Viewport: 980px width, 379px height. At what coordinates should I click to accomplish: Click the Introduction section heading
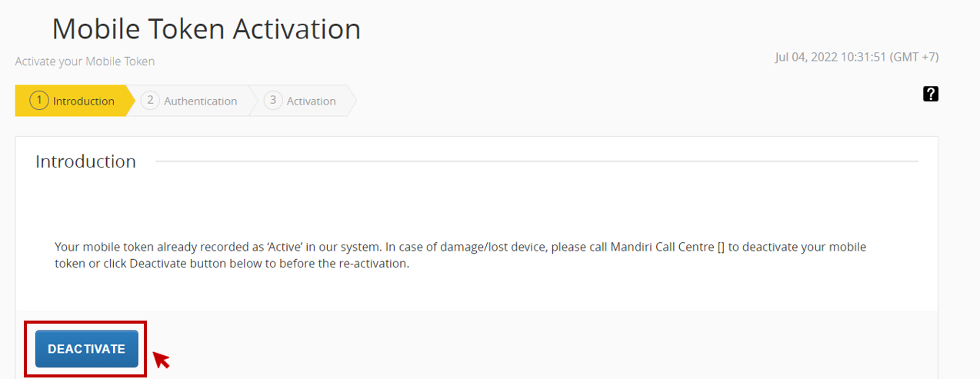pos(85,161)
